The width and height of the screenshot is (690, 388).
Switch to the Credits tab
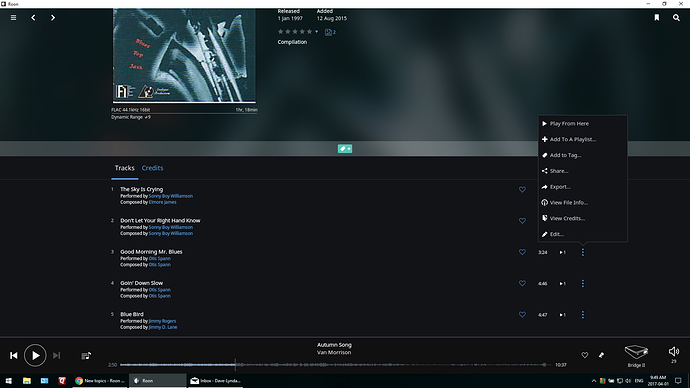(x=152, y=168)
